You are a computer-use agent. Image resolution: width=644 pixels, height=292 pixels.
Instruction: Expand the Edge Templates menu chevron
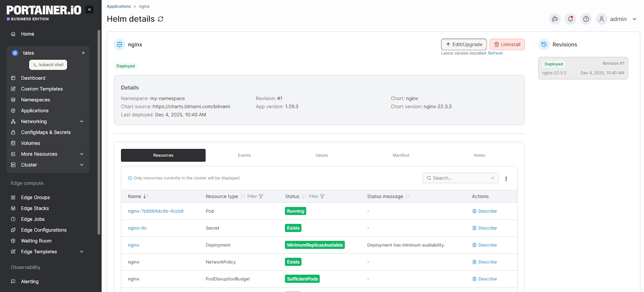click(x=82, y=252)
